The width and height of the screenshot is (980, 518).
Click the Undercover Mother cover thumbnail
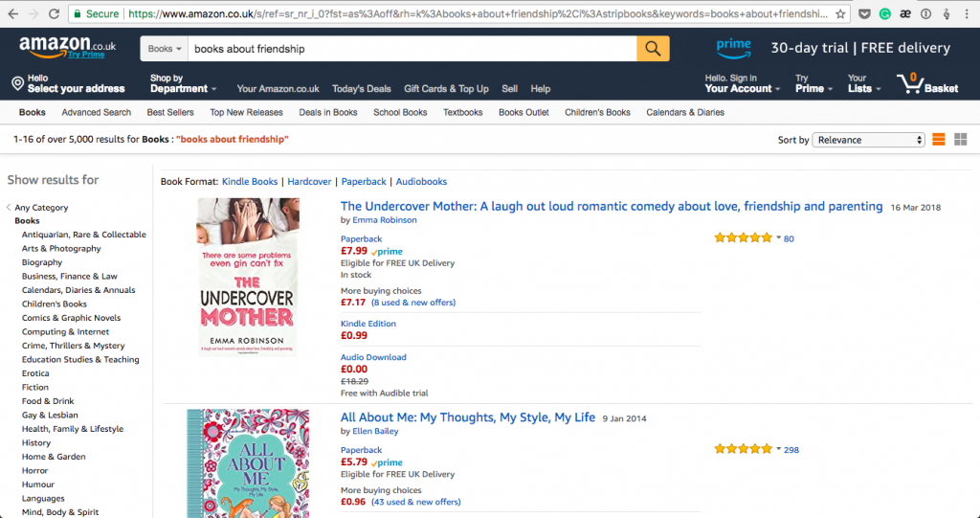pyautogui.click(x=247, y=276)
